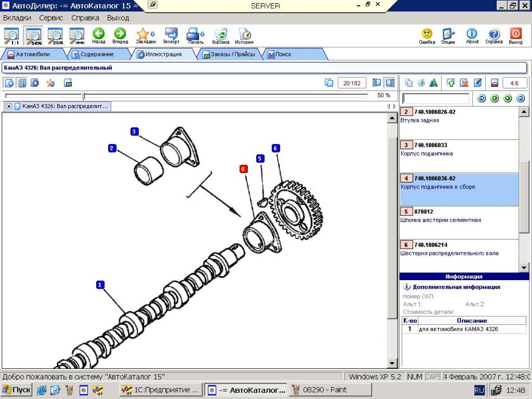Switch to 08290 - Paint taskbar window
532x399 pixels.
pyautogui.click(x=330, y=390)
